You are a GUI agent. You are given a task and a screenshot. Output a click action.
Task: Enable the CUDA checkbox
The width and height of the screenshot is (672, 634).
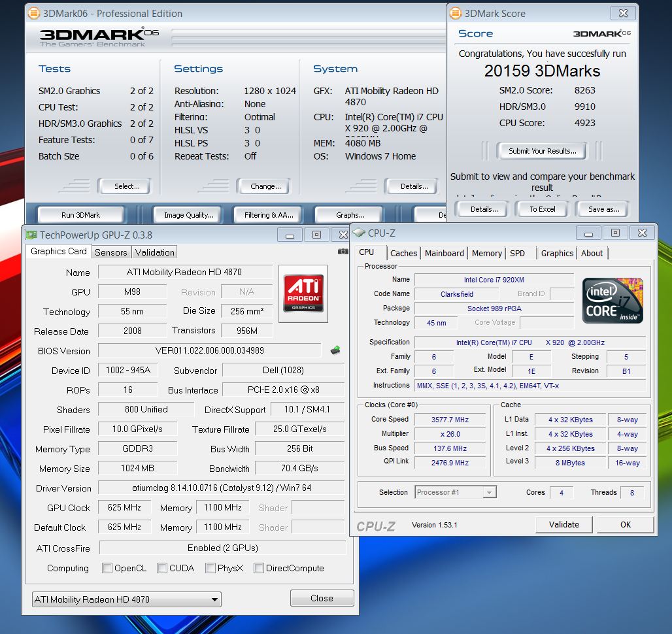162,568
